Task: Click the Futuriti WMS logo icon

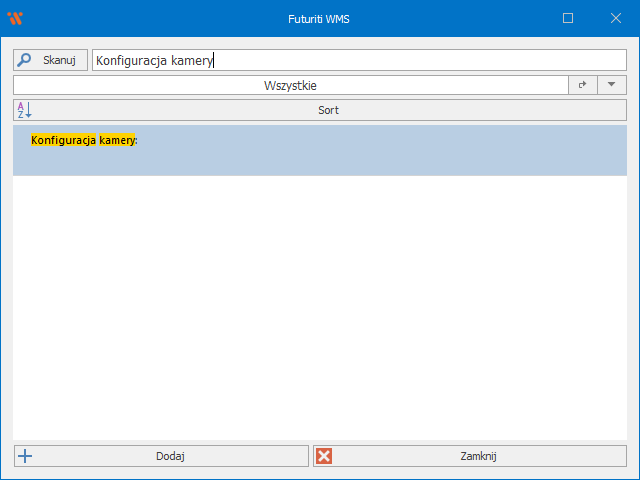Action: [15, 18]
